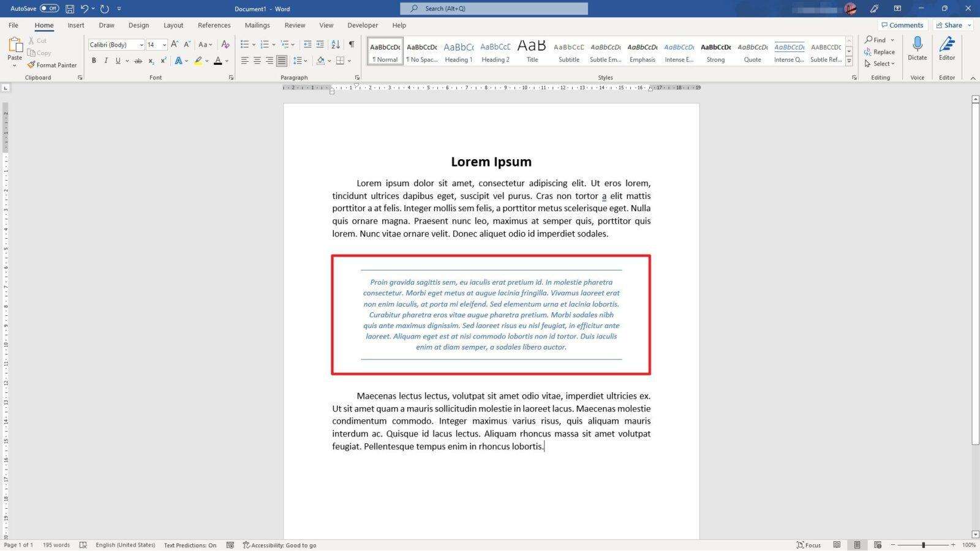The image size is (980, 551).
Task: Toggle Show/Hide paragraph marks
Action: point(351,44)
